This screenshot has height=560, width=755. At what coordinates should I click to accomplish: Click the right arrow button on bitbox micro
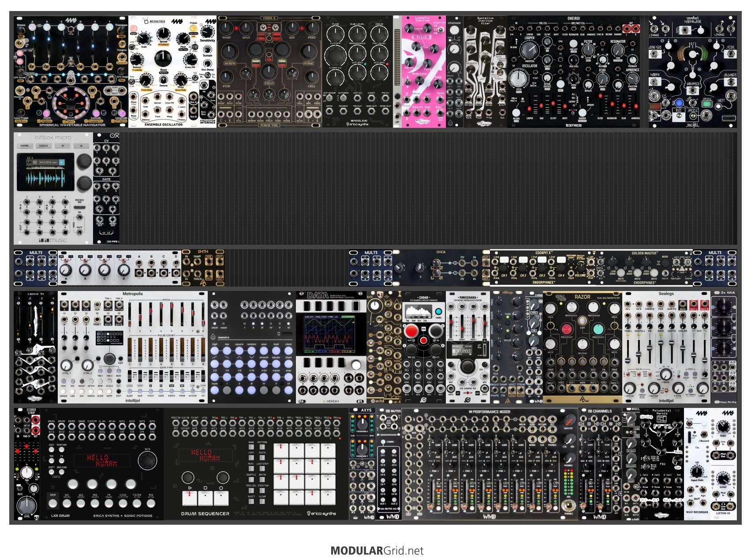(81, 146)
